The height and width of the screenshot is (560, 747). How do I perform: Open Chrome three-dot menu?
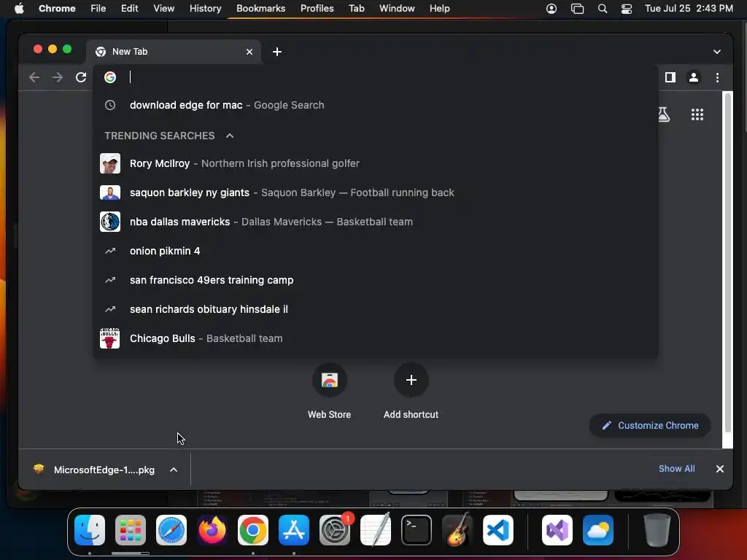718,77
